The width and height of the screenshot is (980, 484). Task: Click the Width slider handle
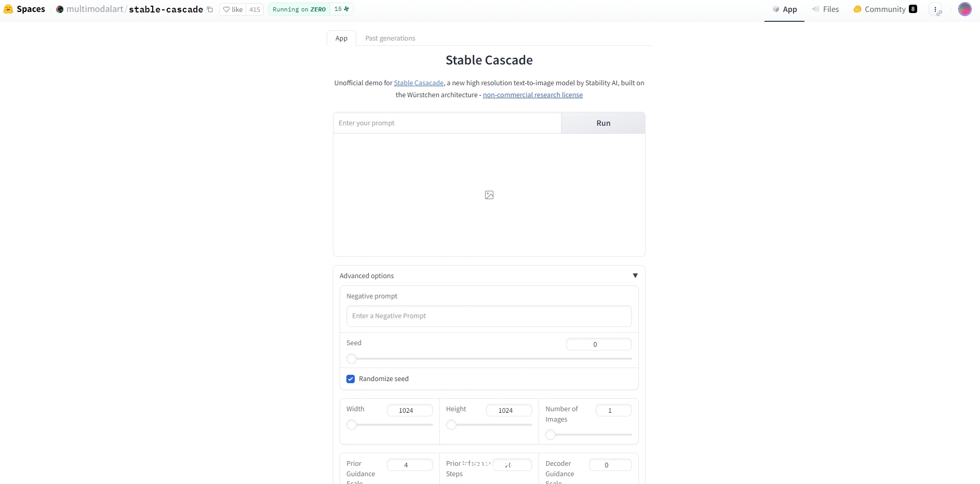click(x=352, y=425)
